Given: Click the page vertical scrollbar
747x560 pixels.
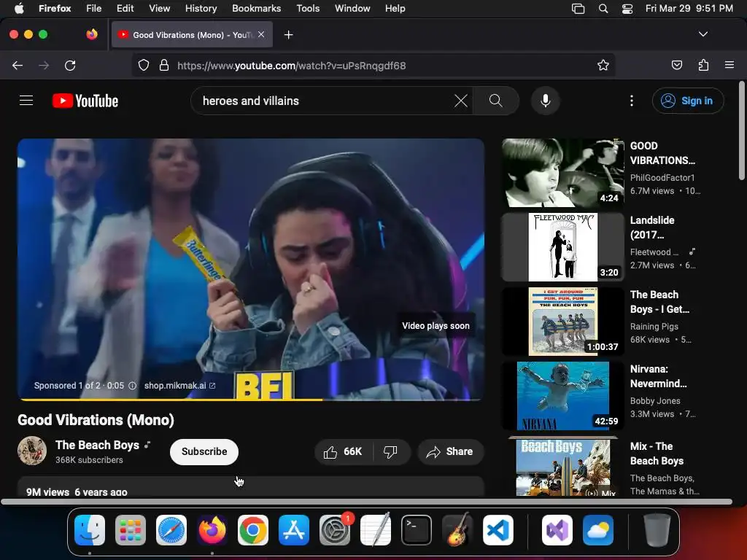Looking at the screenshot, I should coord(741,131).
